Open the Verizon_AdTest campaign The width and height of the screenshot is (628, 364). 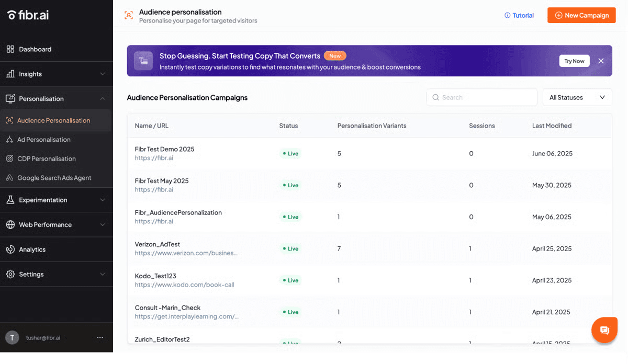click(x=157, y=244)
